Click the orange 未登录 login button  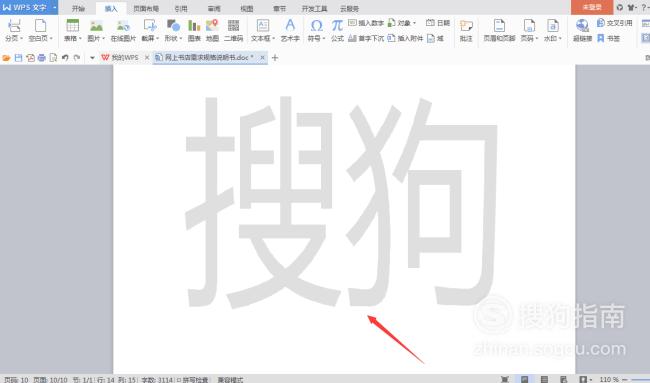click(592, 7)
